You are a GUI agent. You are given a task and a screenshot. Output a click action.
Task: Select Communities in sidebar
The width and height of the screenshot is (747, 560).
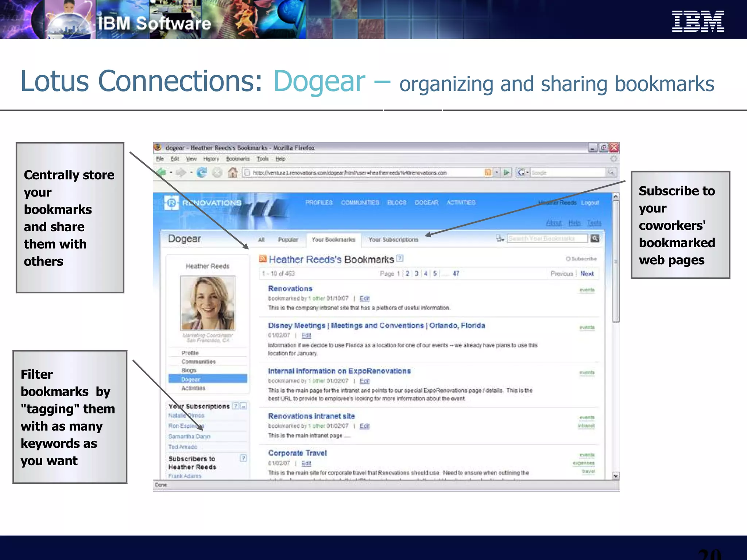coord(198,361)
